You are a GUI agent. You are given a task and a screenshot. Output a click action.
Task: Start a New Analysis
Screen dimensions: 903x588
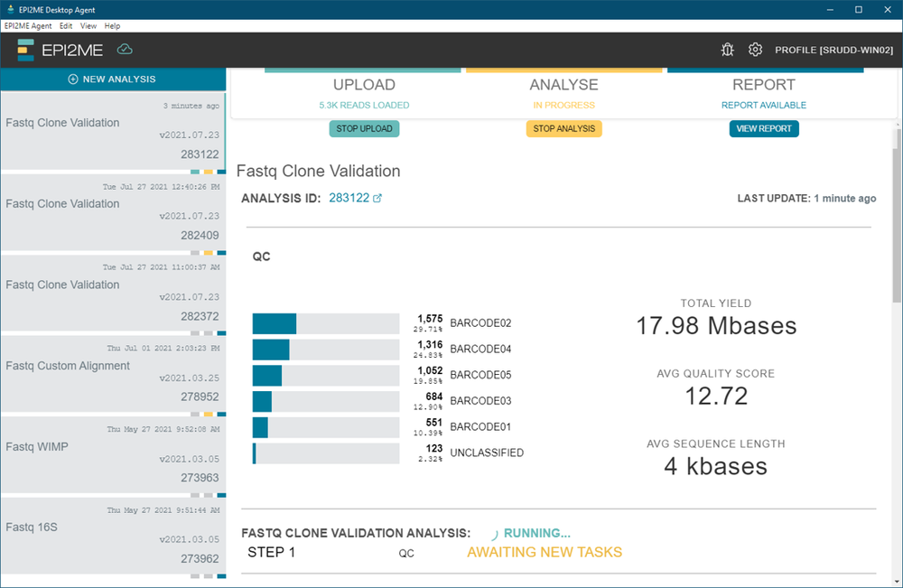(x=113, y=79)
